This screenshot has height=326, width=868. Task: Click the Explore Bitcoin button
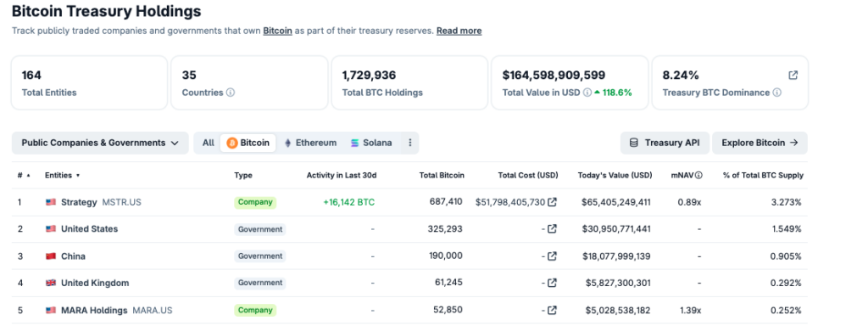[759, 143]
